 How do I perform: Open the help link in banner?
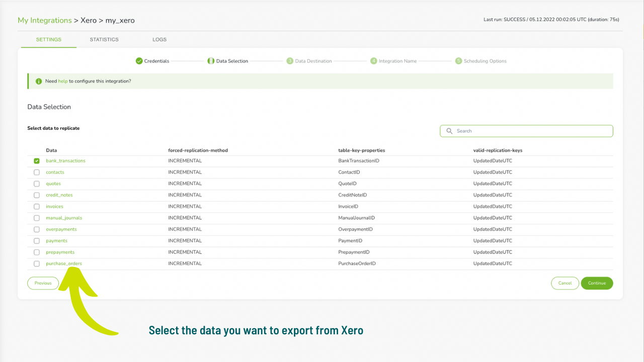(63, 81)
